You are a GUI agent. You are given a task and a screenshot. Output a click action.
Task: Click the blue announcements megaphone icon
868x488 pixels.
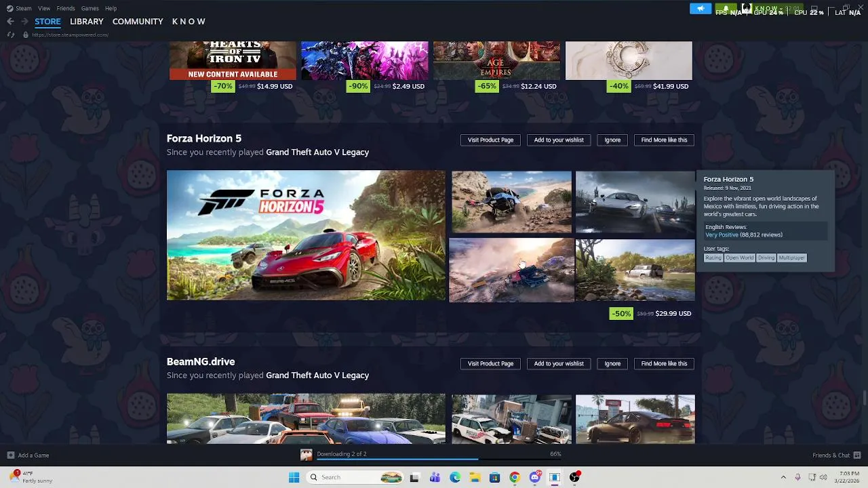coord(701,9)
